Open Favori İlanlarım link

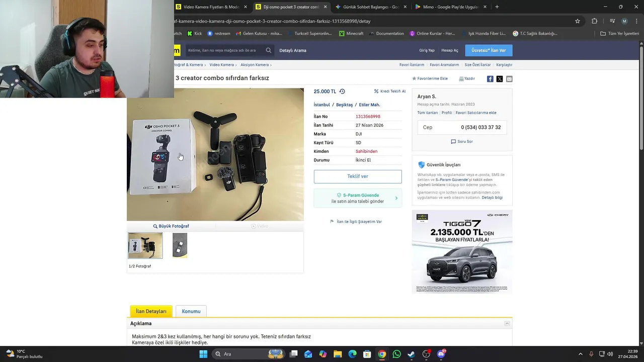[412, 65]
